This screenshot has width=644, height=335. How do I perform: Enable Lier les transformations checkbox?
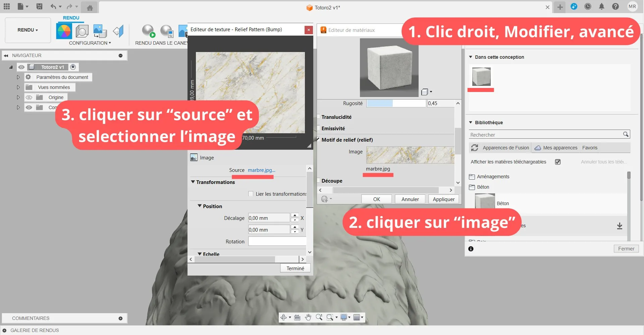251,194
